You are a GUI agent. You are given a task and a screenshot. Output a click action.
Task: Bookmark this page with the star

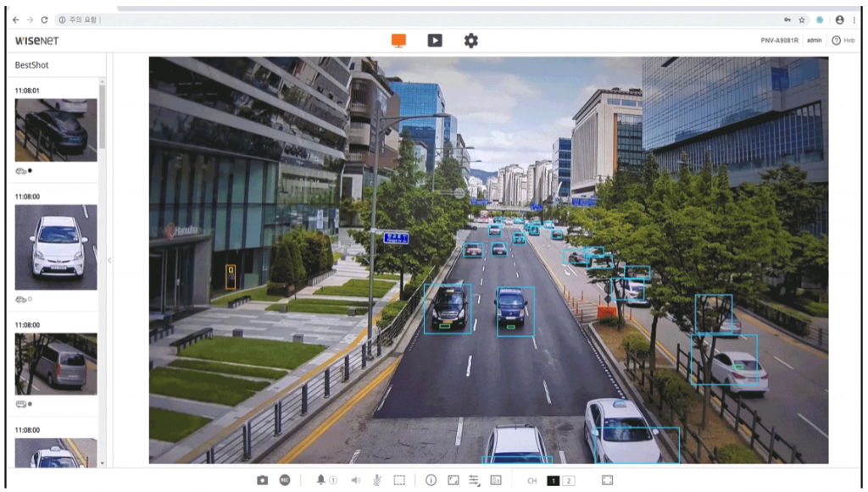(x=802, y=20)
